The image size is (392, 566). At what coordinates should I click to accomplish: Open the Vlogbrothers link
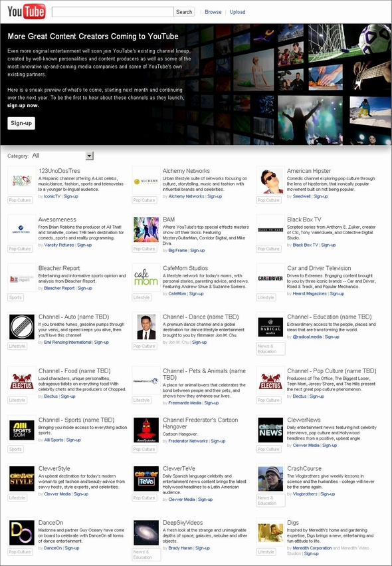point(305,494)
